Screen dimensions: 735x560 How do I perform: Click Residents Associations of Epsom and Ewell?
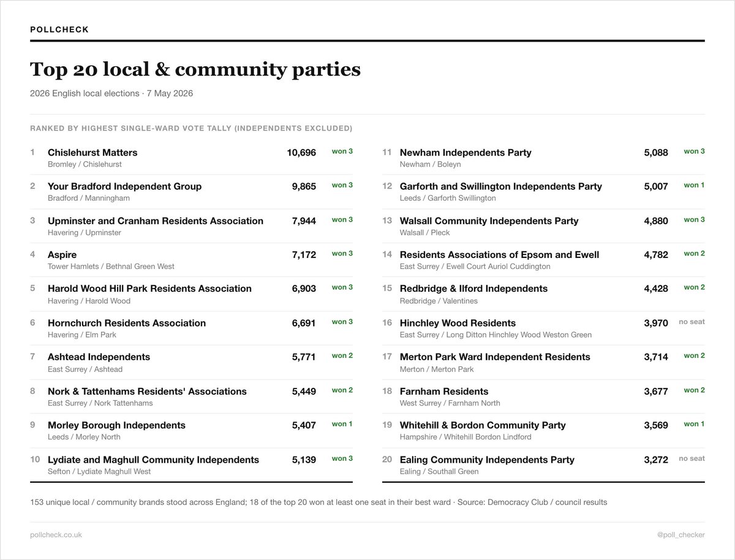[x=499, y=255]
